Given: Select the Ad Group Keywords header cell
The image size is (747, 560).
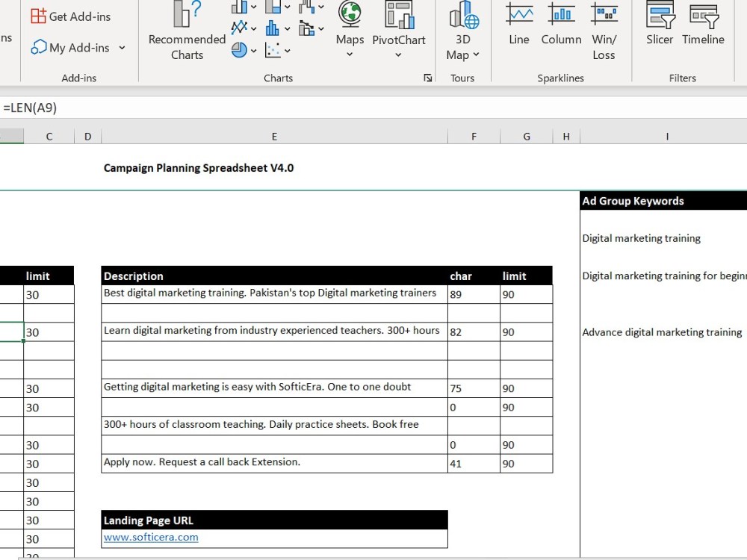Looking at the screenshot, I should (x=663, y=201).
